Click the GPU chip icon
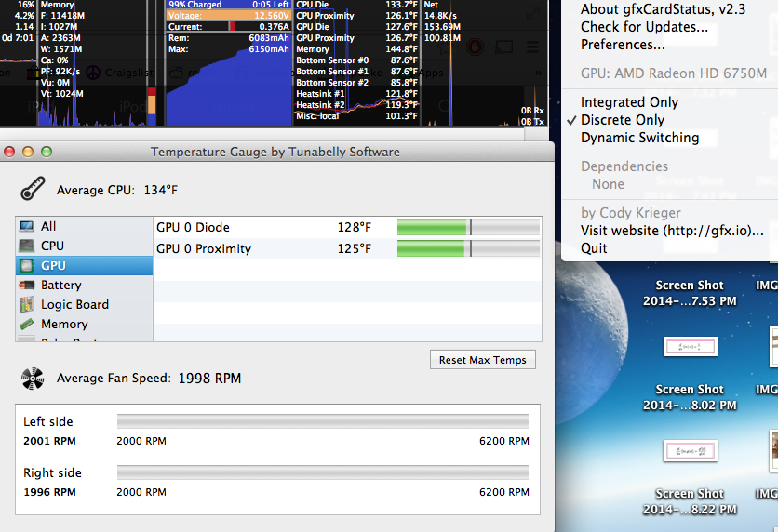 point(27,266)
